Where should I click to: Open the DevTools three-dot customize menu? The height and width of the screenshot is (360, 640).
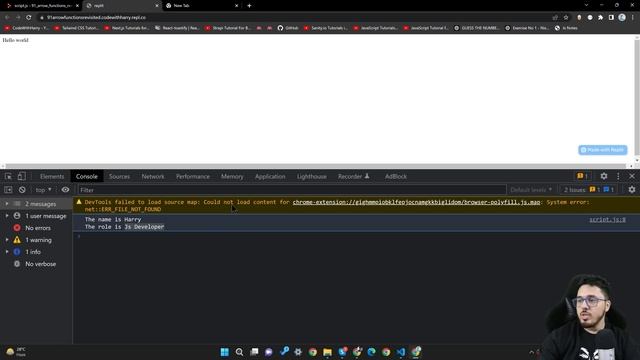click(618, 176)
